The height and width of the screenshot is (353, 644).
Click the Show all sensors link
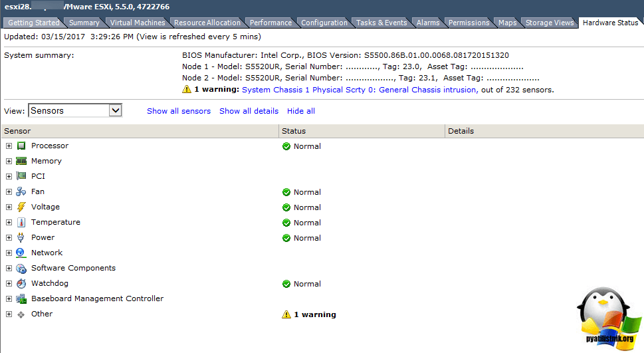pos(179,111)
